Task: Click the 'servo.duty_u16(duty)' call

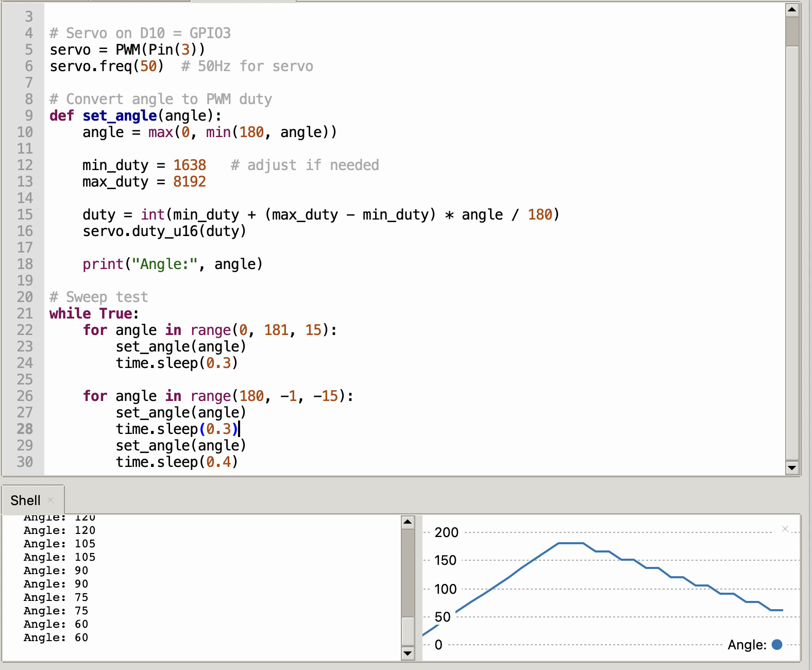Action: (x=164, y=231)
